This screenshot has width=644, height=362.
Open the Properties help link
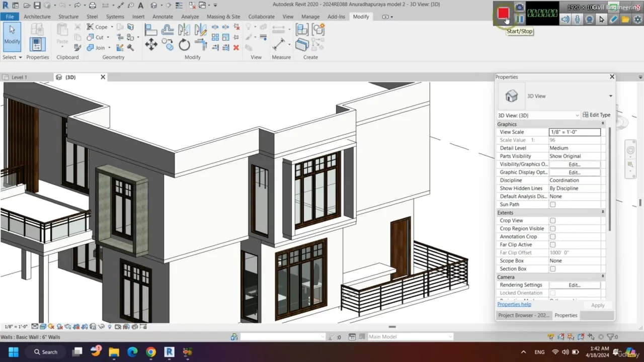(x=514, y=305)
